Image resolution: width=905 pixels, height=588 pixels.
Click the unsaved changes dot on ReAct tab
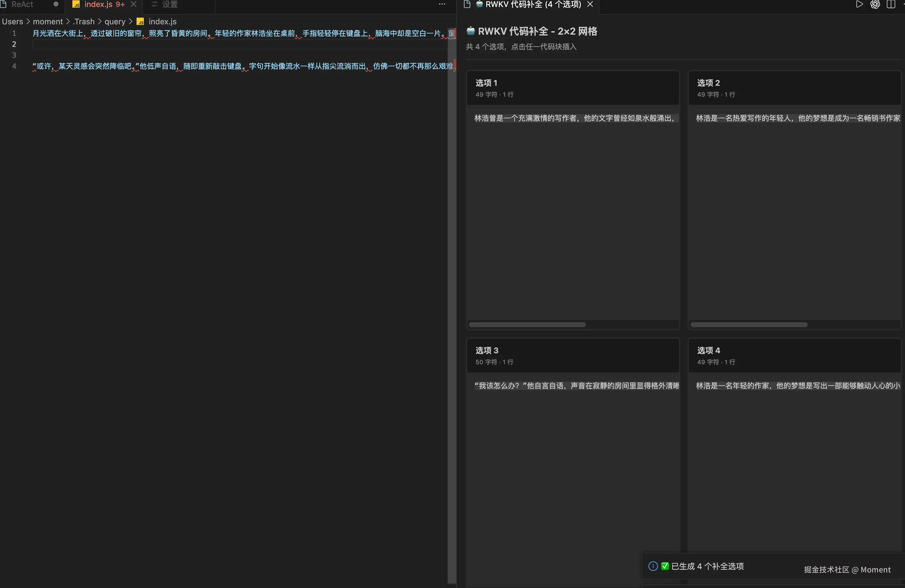click(56, 5)
